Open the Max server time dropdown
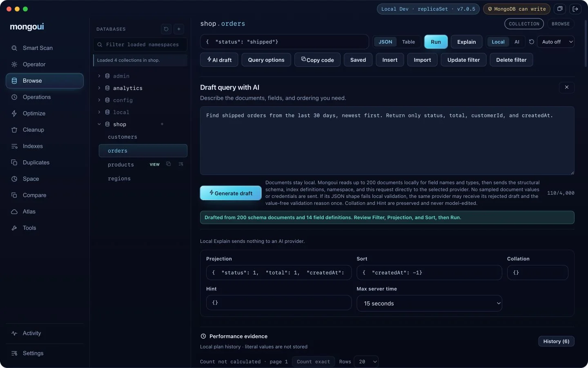 429,303
